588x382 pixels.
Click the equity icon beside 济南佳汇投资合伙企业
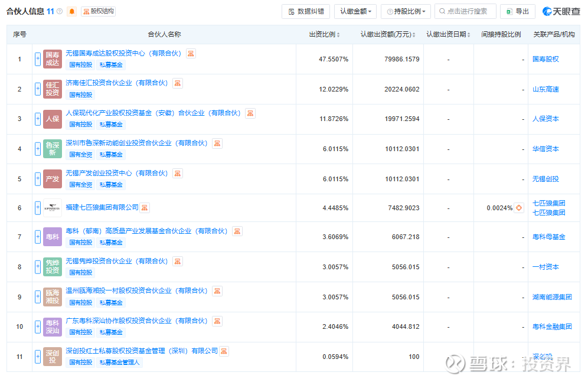[x=178, y=83]
